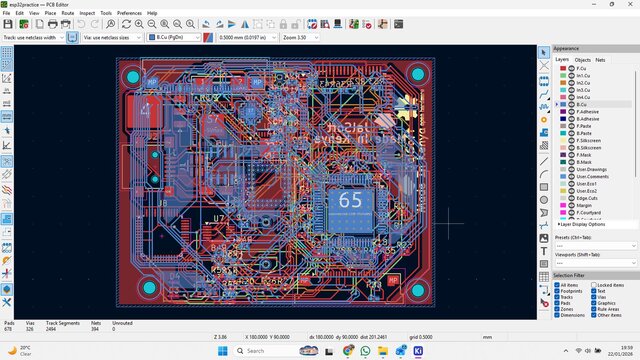Uncheck Zones in Selection Filter

(x=557, y=309)
